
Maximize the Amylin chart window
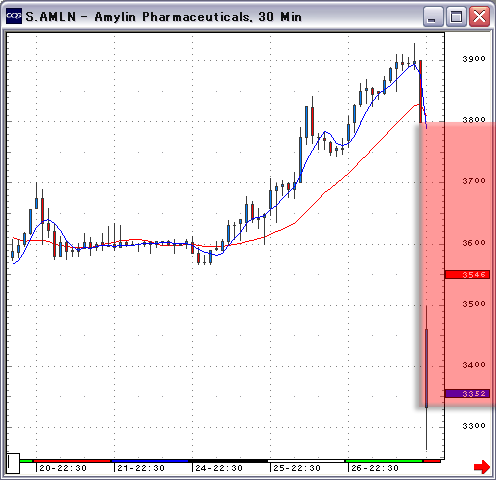(x=456, y=17)
